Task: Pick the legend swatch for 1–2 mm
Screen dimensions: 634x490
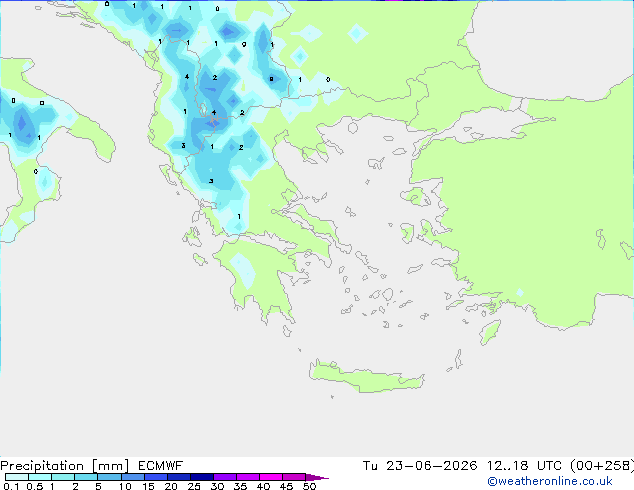Action: [63, 477]
